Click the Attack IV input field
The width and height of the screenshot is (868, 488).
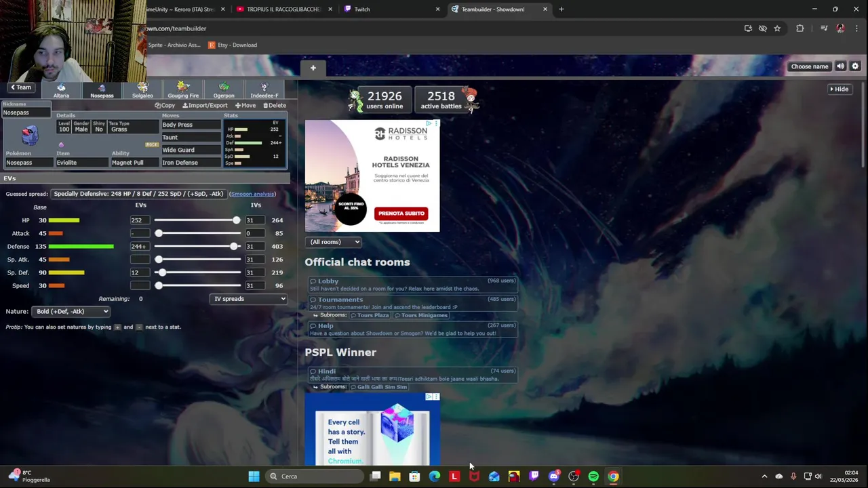pos(254,233)
